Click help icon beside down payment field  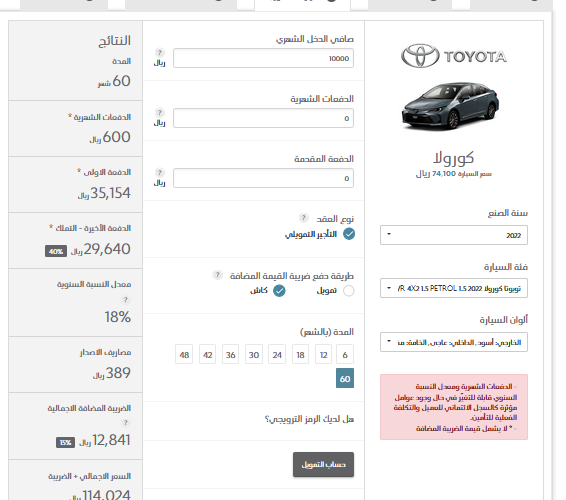[160, 173]
